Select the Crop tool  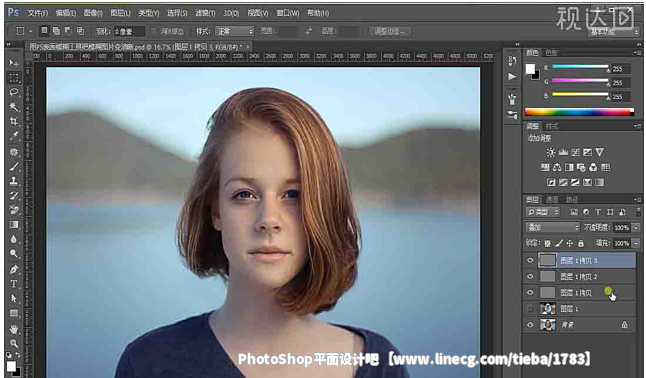pos(14,121)
